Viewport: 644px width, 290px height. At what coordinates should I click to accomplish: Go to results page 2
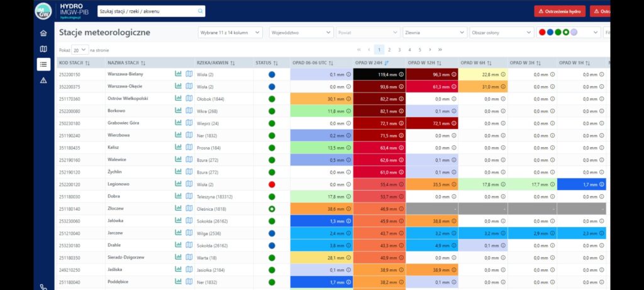pos(389,50)
